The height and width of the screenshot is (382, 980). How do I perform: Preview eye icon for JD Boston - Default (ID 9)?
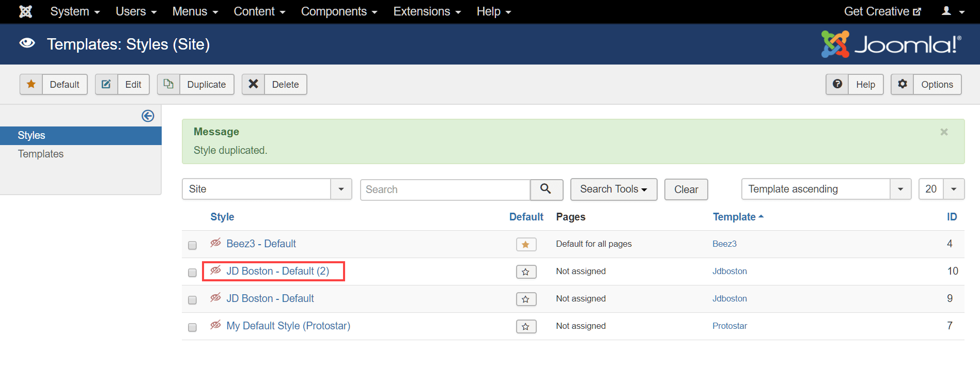[216, 298]
